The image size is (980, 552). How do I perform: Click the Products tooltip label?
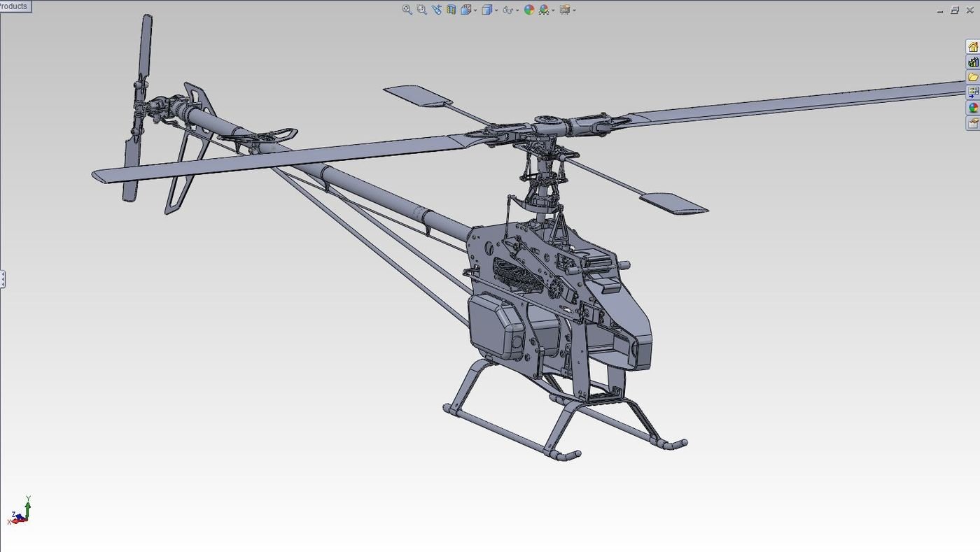pyautogui.click(x=15, y=6)
